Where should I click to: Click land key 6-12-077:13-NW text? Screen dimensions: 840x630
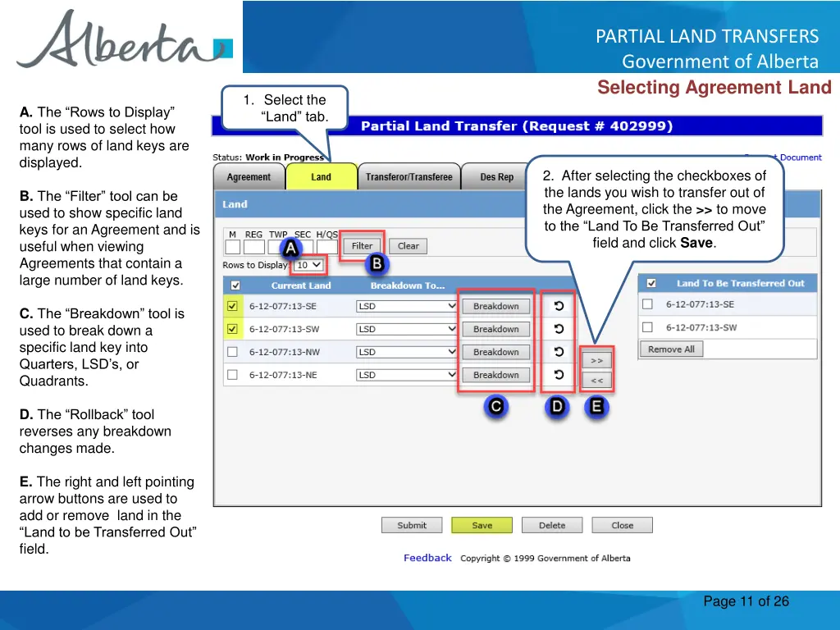[x=285, y=352]
